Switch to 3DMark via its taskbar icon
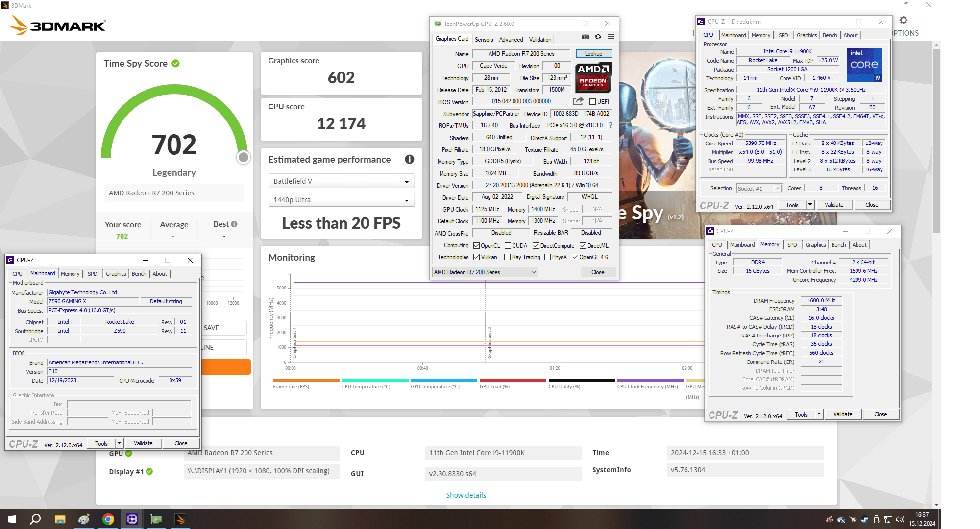This screenshot has width=980, height=529. click(180, 519)
